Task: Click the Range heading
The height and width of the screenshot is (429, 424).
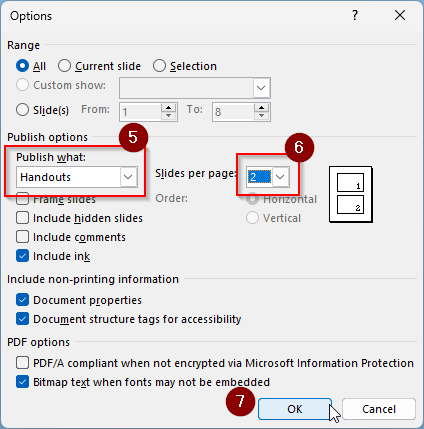Action: (23, 45)
